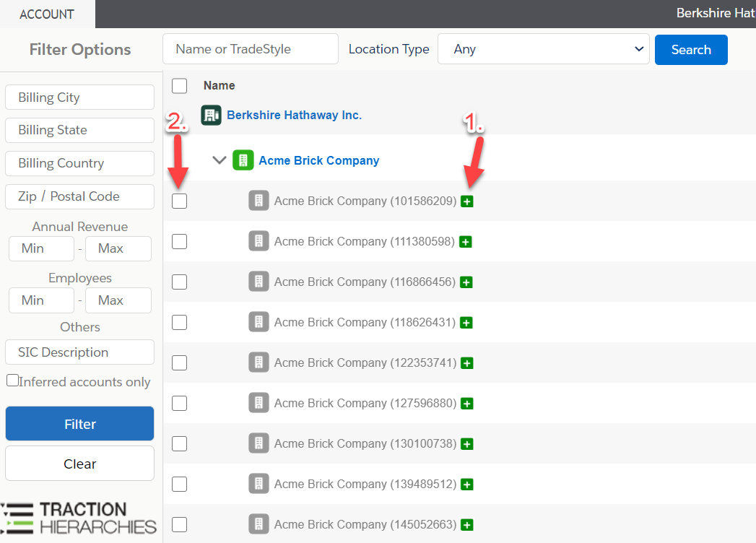Click green plus icon beside Acme Brick Company (118626431)
Image resolution: width=756 pixels, height=543 pixels.
pos(466,323)
